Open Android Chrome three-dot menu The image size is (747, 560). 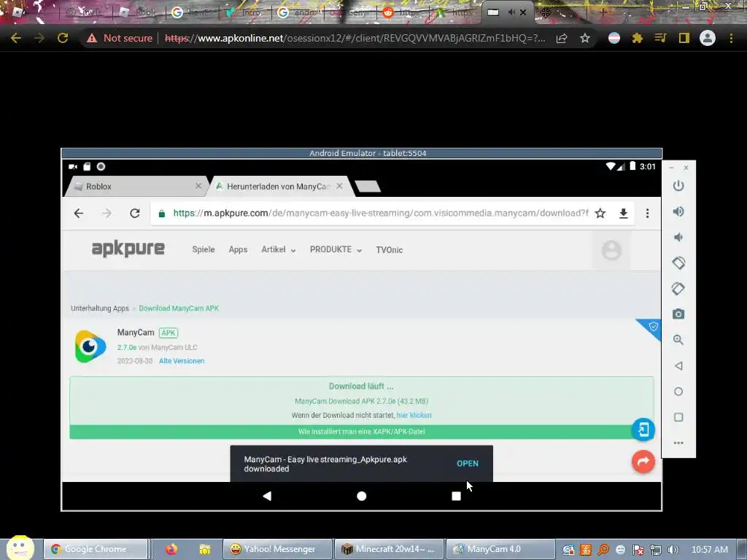pyautogui.click(x=647, y=214)
